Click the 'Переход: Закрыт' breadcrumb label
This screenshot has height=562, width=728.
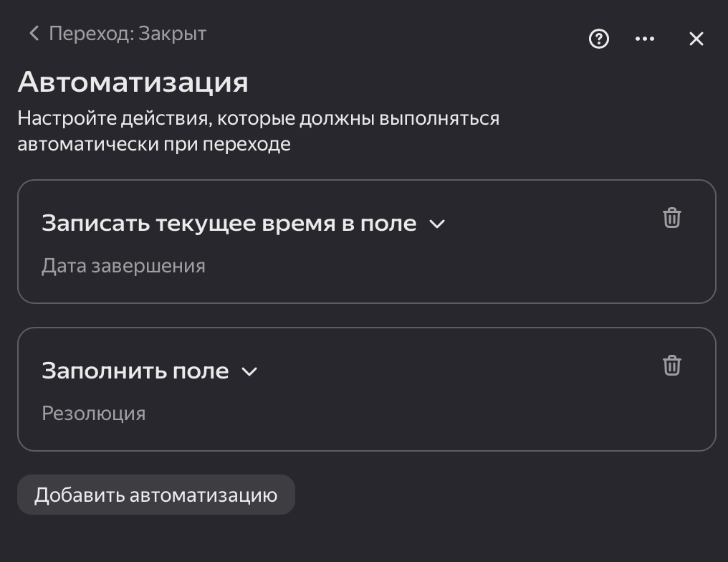(128, 33)
